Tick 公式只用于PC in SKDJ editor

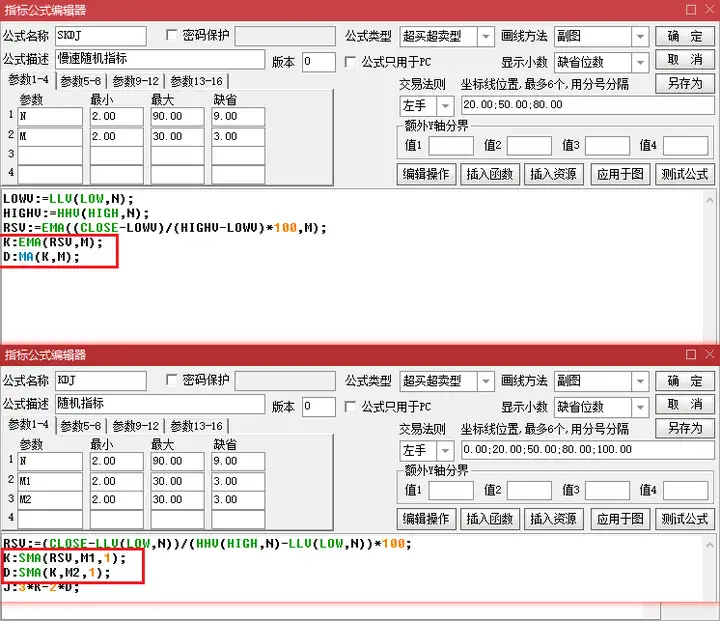coord(350,62)
